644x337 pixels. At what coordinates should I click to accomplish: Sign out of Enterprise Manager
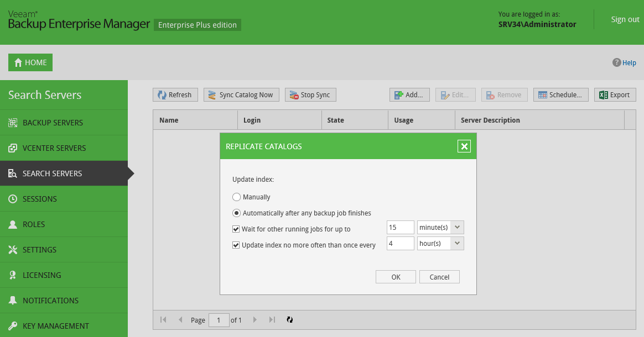click(625, 19)
